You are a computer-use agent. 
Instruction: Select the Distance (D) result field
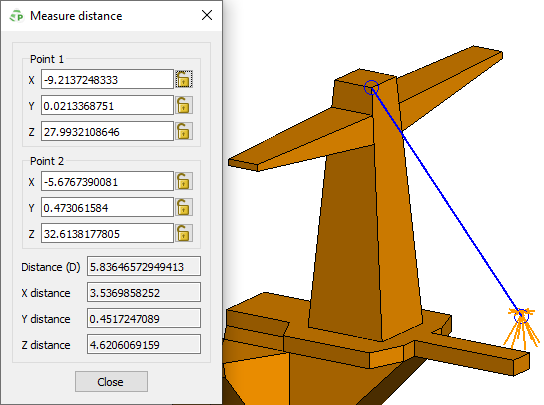tap(144, 267)
